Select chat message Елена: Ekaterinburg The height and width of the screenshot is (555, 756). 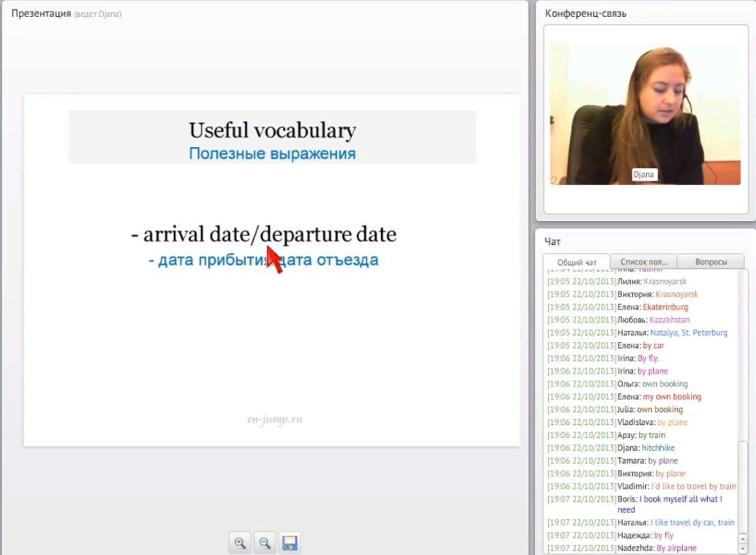click(x=618, y=307)
